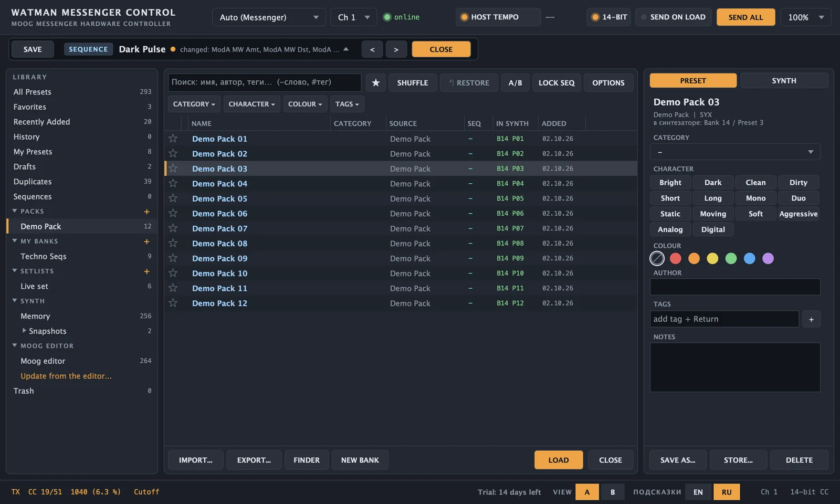The image size is (840, 504).
Task: Add a new bank with MY BANKS plus
Action: tap(146, 241)
